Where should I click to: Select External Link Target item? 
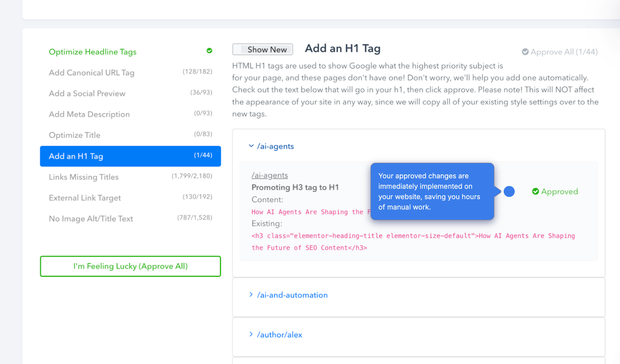click(130, 198)
